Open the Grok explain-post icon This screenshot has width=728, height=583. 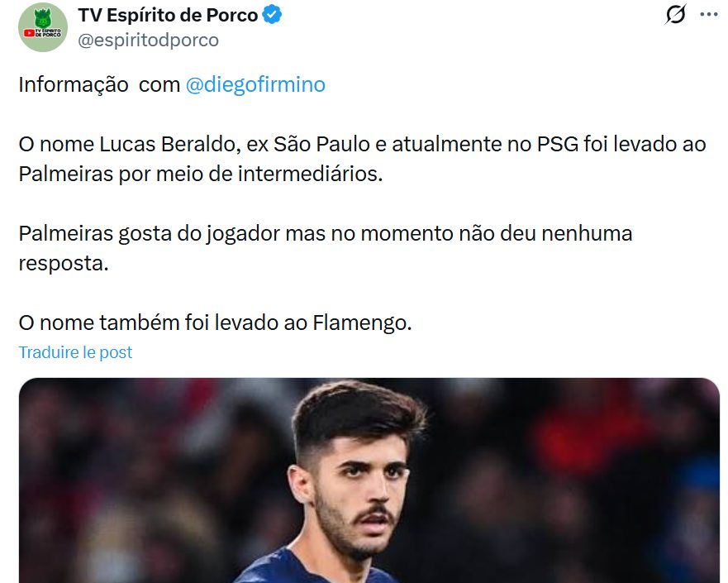click(674, 14)
